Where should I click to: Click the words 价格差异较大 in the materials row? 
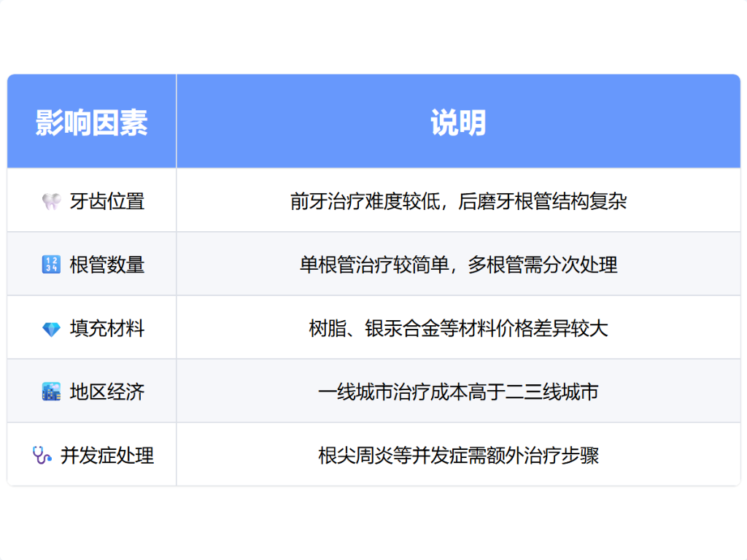click(x=551, y=329)
